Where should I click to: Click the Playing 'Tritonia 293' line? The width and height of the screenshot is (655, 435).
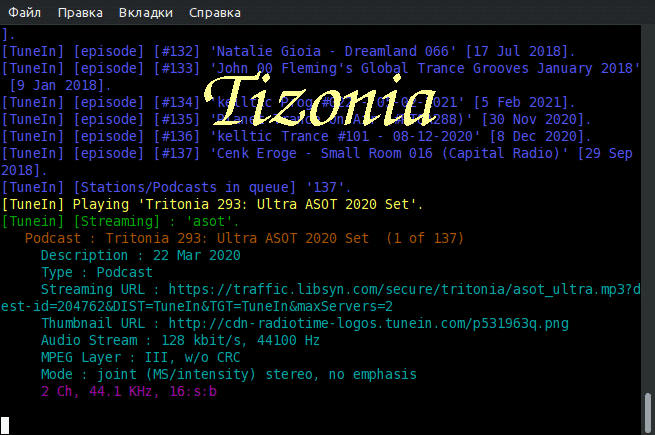212,204
